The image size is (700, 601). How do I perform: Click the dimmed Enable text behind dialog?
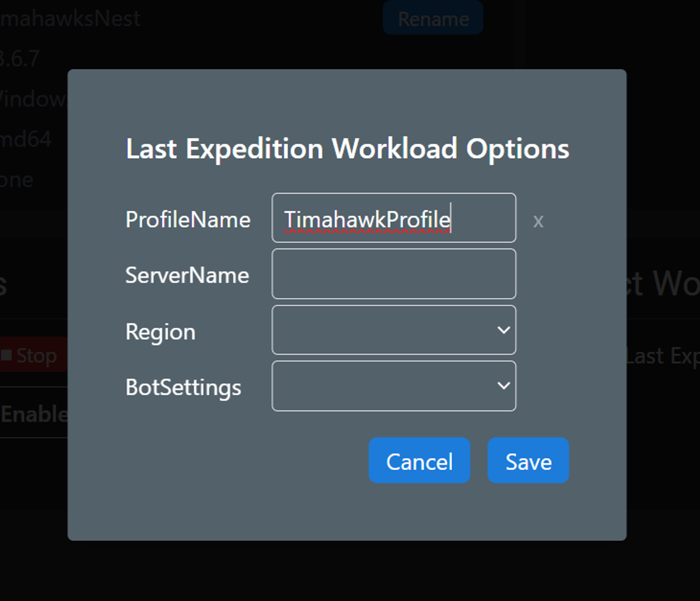click(x=34, y=415)
